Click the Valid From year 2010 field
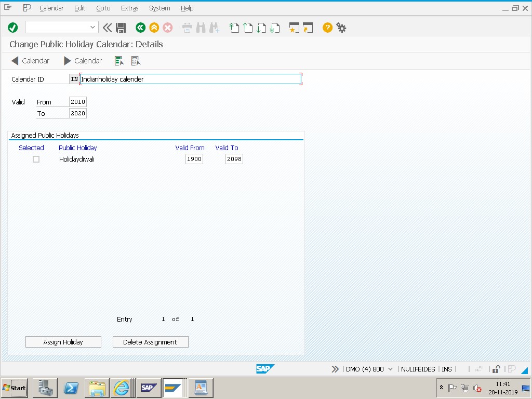 coord(78,102)
